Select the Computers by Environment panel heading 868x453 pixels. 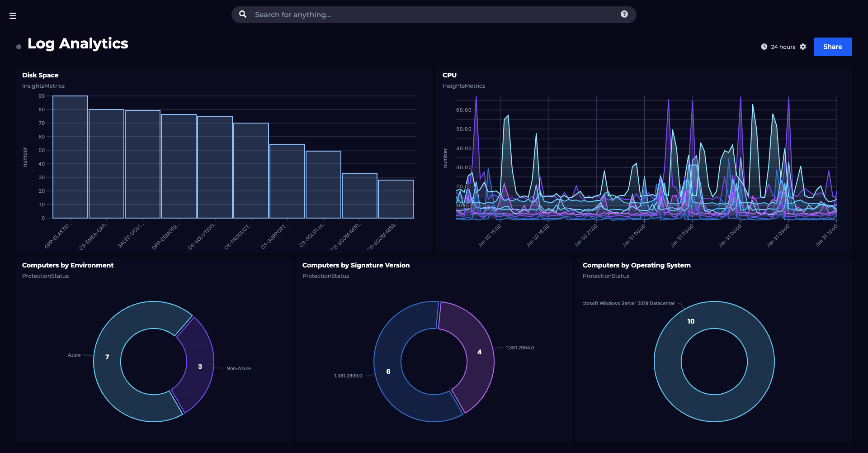point(68,265)
